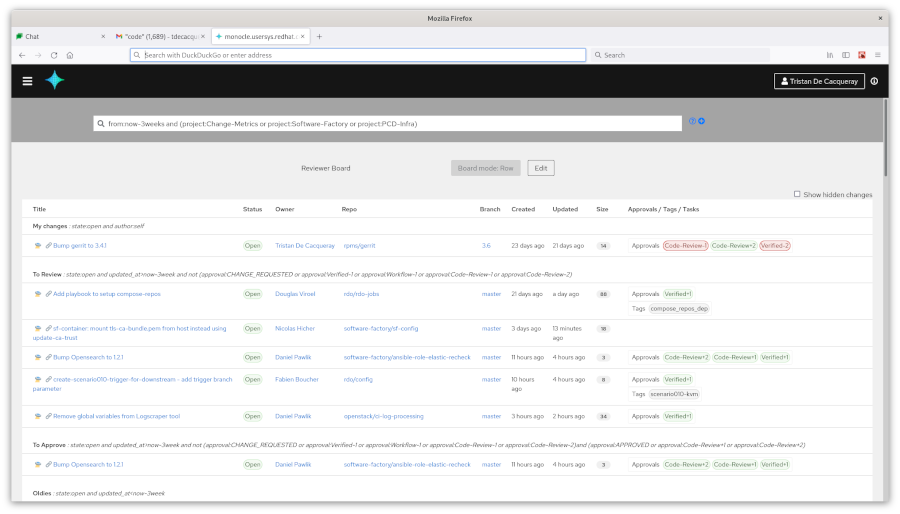The image size is (900, 514).
Task: Close the monocle.usersys.redhat tab
Action: click(302, 36)
